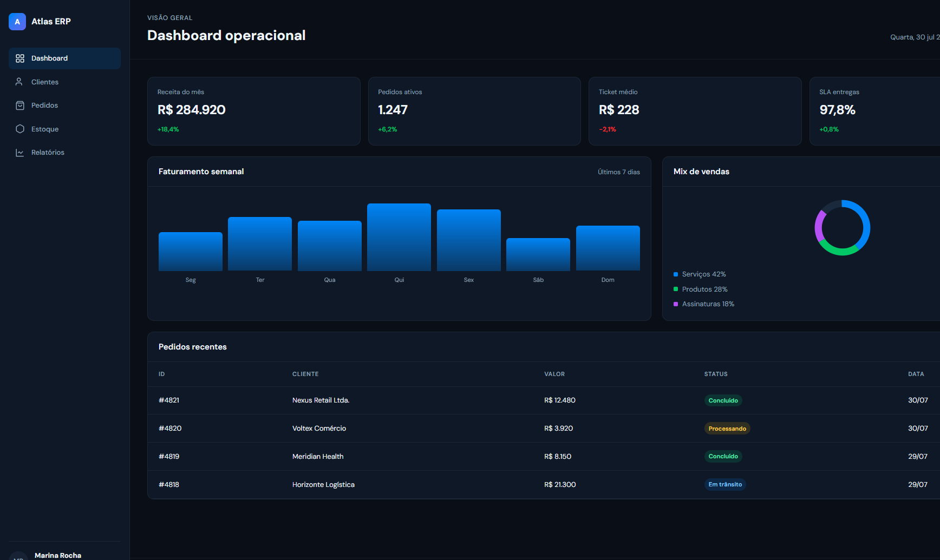Click the value R$ 8.150

click(x=558, y=457)
